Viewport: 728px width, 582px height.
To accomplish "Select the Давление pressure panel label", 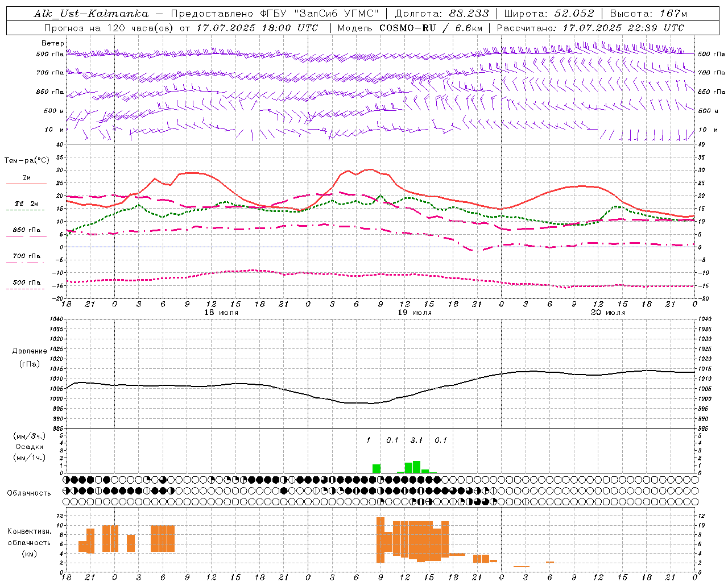I will (30, 351).
